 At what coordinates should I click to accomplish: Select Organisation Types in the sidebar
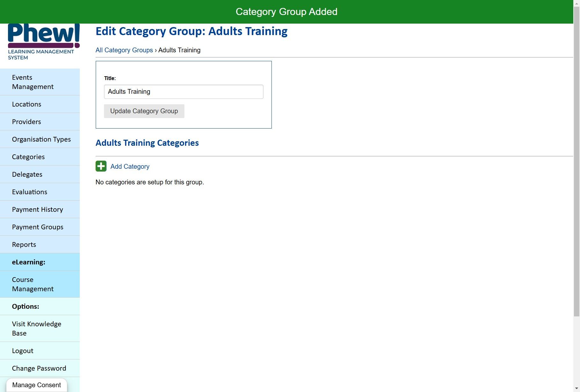pyautogui.click(x=41, y=139)
